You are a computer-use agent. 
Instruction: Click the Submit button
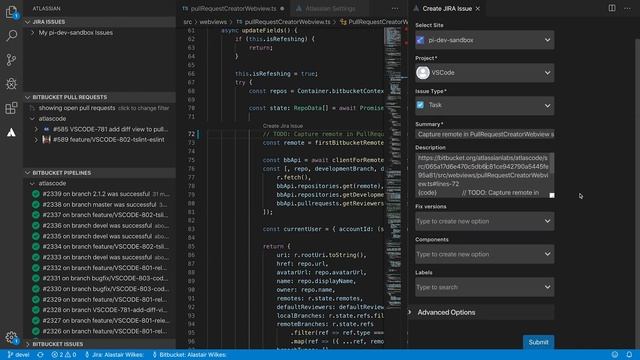click(538, 342)
